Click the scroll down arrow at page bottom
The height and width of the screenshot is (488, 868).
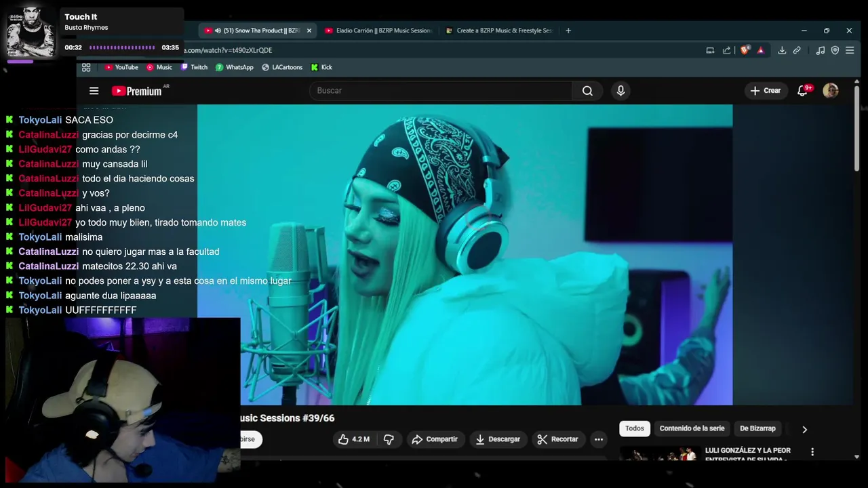(856, 457)
